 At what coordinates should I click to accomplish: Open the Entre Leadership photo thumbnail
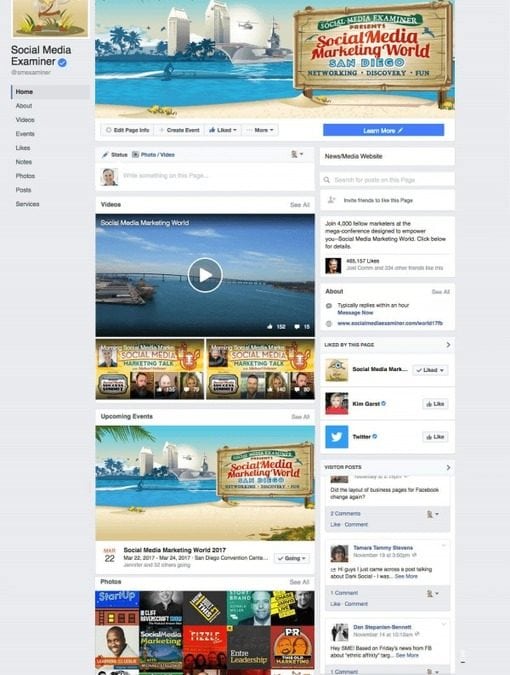[249, 649]
